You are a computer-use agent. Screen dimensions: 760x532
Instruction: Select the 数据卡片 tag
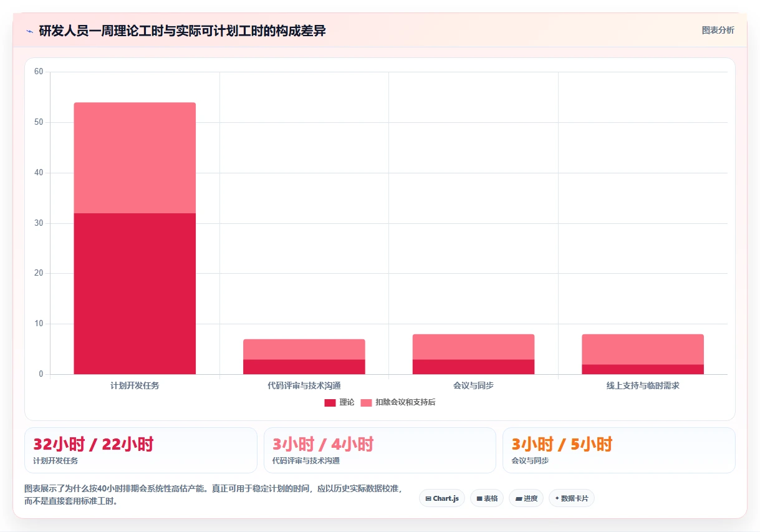pyautogui.click(x=572, y=498)
